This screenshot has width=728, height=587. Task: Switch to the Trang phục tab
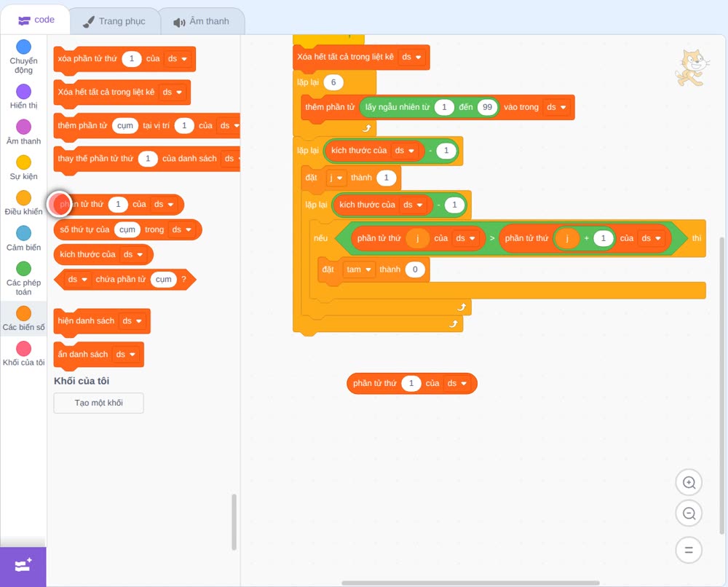115,21
